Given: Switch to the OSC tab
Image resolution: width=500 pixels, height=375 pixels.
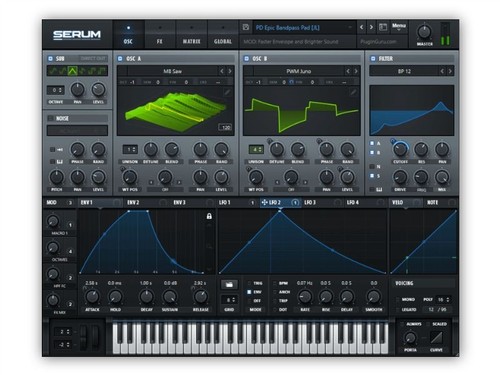Looking at the screenshot, I should [x=128, y=35].
